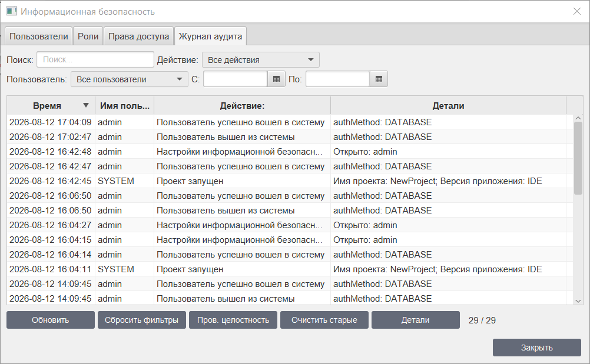The width and height of the screenshot is (590, 364).
Task: Click the sort arrow in the Время header
Action: pos(86,106)
